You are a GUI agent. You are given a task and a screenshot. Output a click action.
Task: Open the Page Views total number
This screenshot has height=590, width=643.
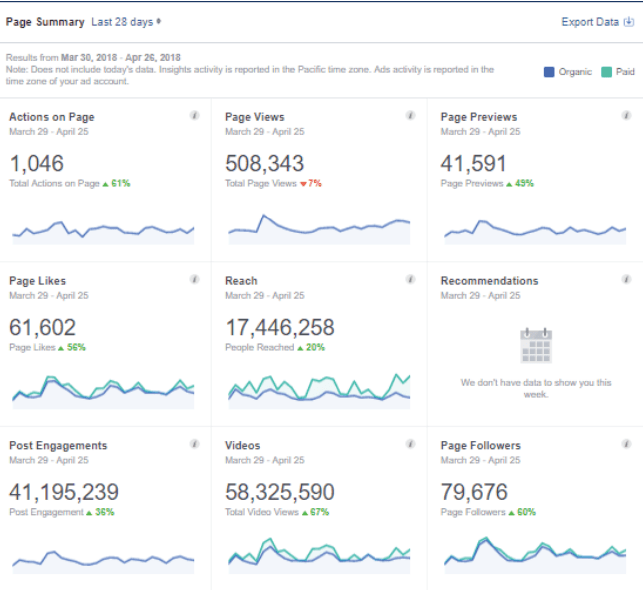[x=265, y=163]
